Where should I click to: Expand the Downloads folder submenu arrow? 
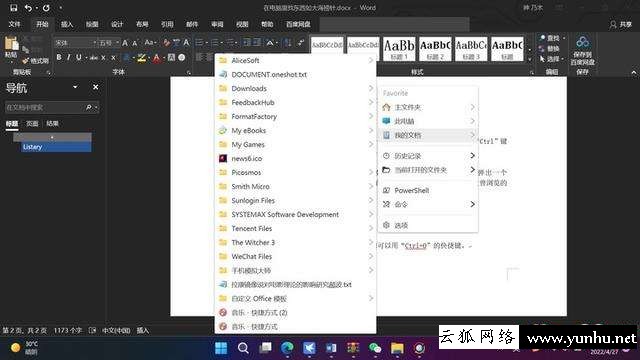(371, 88)
